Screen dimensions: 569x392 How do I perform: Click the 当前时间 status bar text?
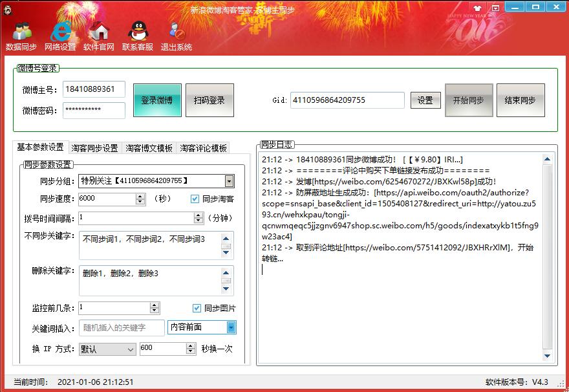point(73,382)
